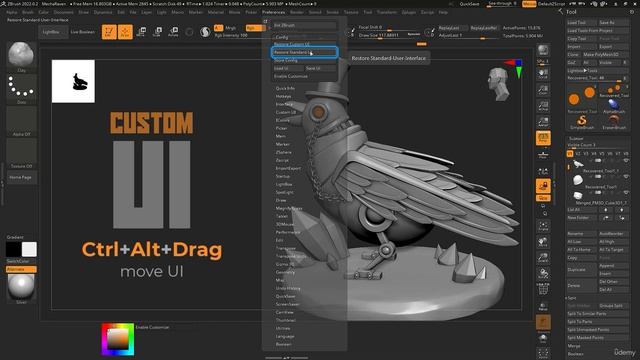Click the AAHalf icon

pyautogui.click(x=543, y=122)
